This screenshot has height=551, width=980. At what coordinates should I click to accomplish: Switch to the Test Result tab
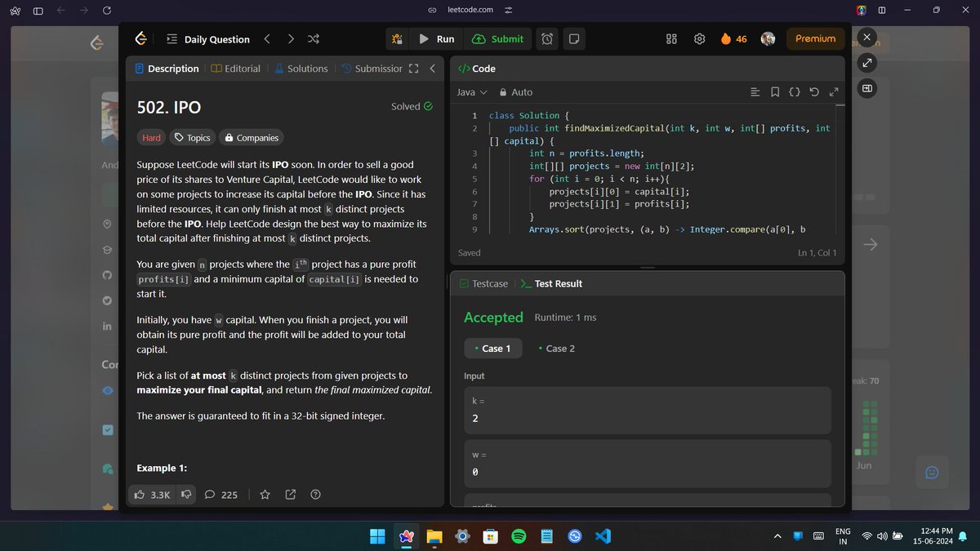[551, 283]
